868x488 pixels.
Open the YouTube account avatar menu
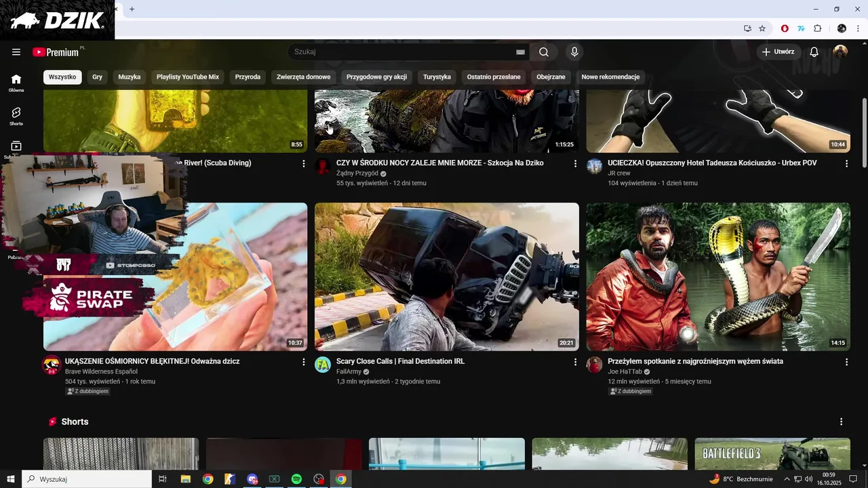point(841,52)
